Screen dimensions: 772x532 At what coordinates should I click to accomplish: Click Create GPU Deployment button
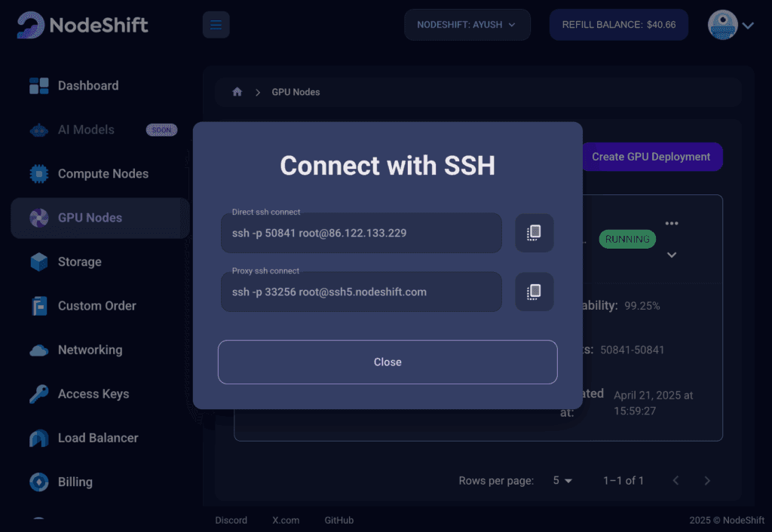pos(651,157)
